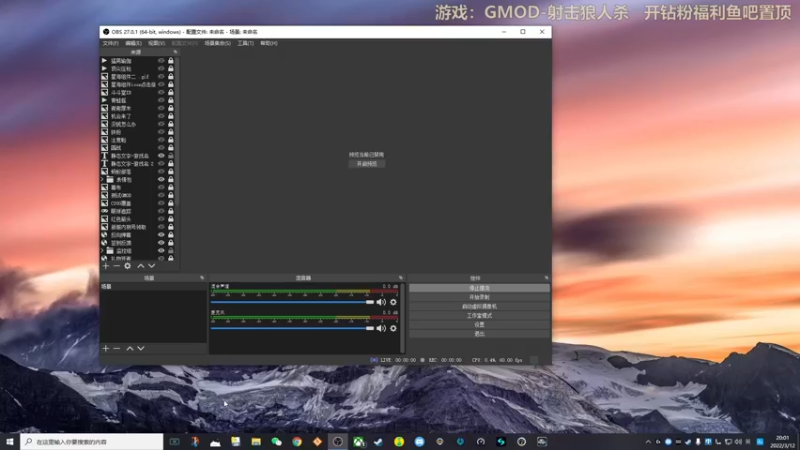
Task: Open 设置 from the controls dock
Action: 479,325
